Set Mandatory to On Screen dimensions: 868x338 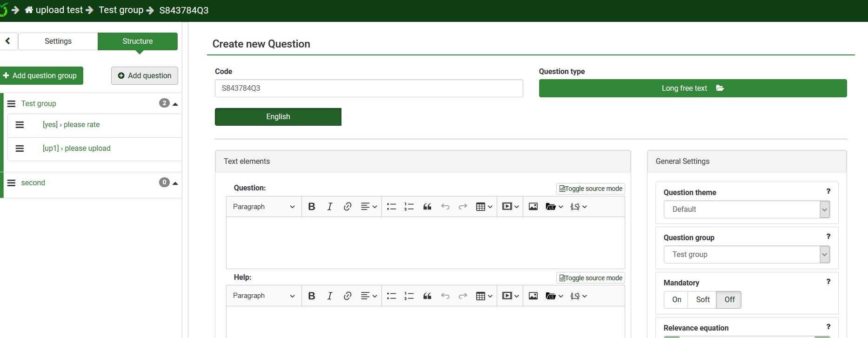[676, 300]
